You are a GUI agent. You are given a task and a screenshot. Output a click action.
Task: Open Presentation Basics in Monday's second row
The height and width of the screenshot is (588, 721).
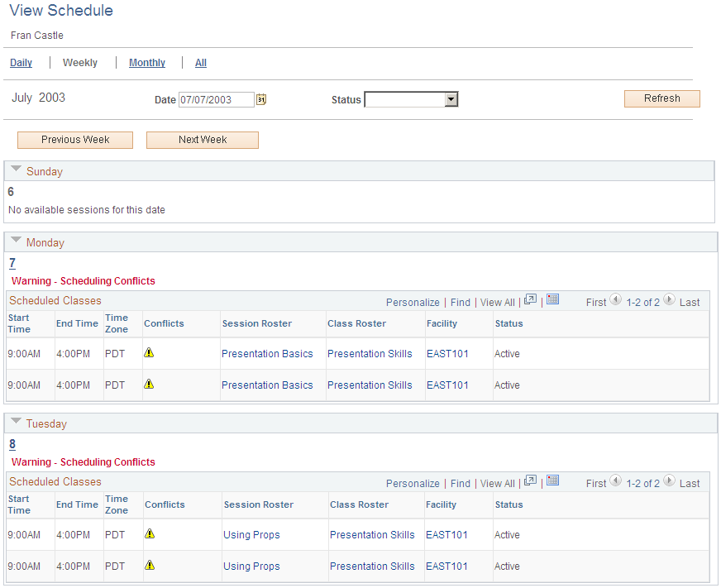[267, 385]
